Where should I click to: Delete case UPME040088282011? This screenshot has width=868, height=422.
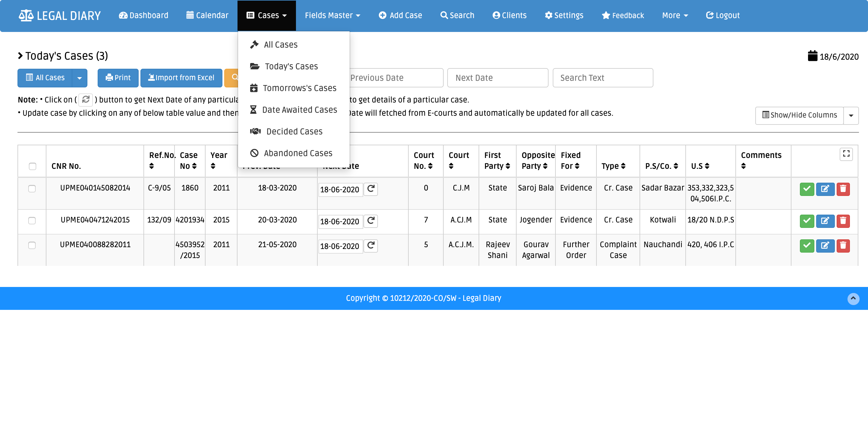pos(843,246)
